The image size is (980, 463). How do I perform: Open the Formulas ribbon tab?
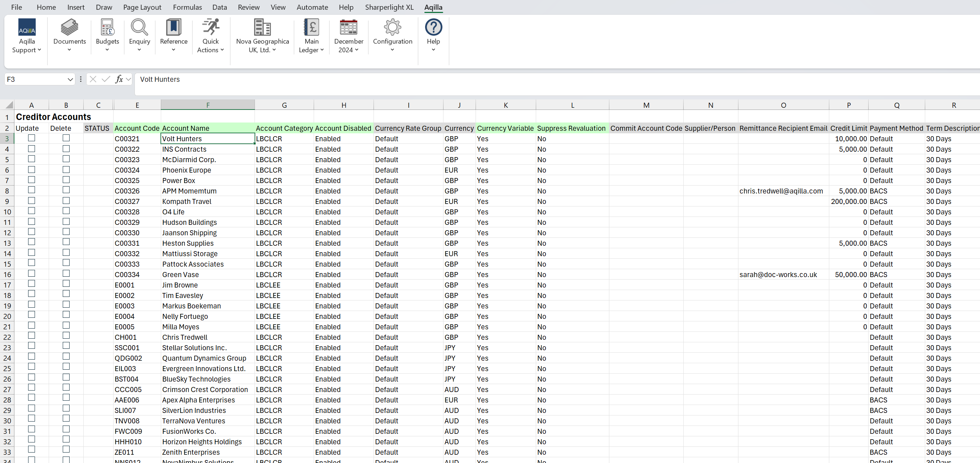[187, 7]
